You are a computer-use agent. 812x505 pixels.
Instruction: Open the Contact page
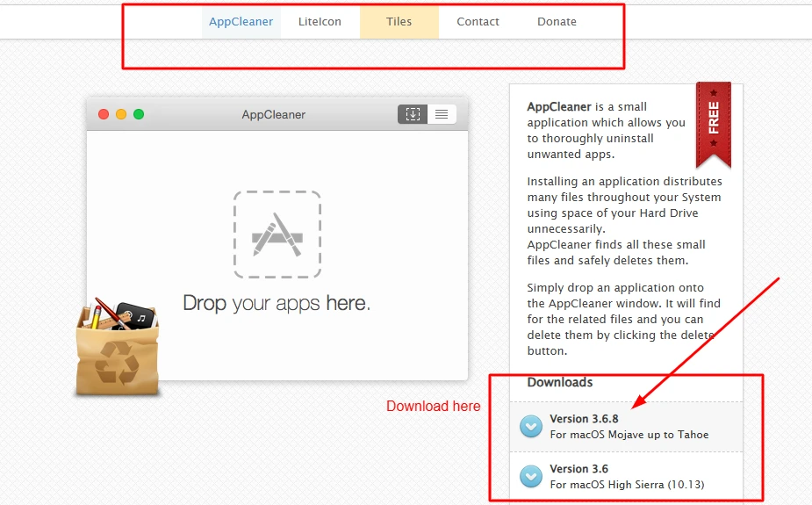pos(478,21)
